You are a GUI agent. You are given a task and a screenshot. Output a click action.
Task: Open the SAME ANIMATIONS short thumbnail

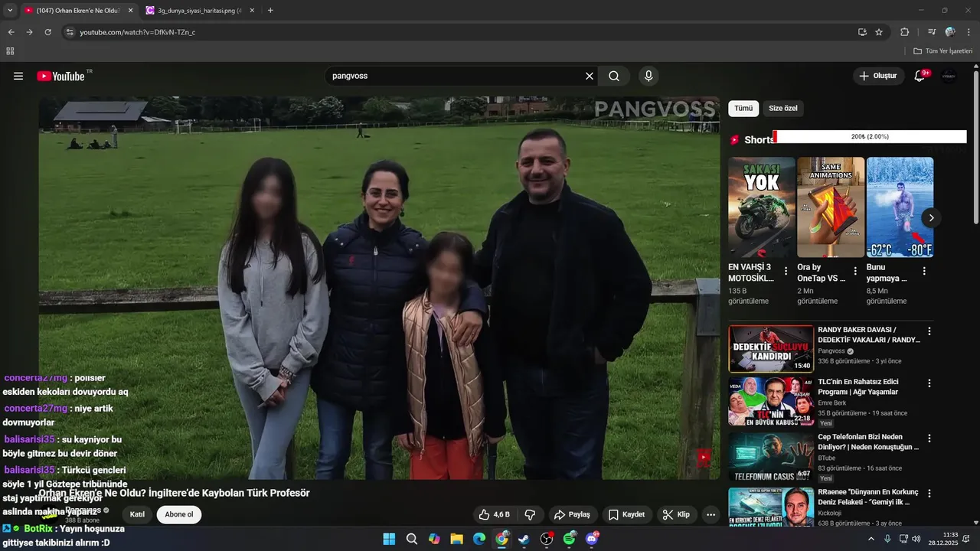pyautogui.click(x=831, y=207)
